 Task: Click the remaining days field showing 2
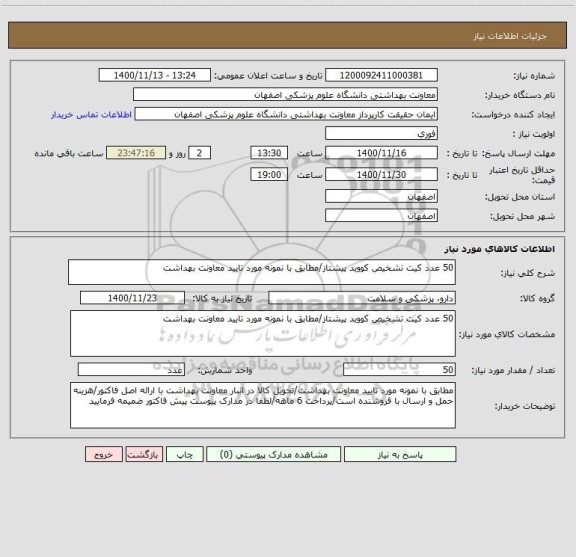tap(199, 153)
